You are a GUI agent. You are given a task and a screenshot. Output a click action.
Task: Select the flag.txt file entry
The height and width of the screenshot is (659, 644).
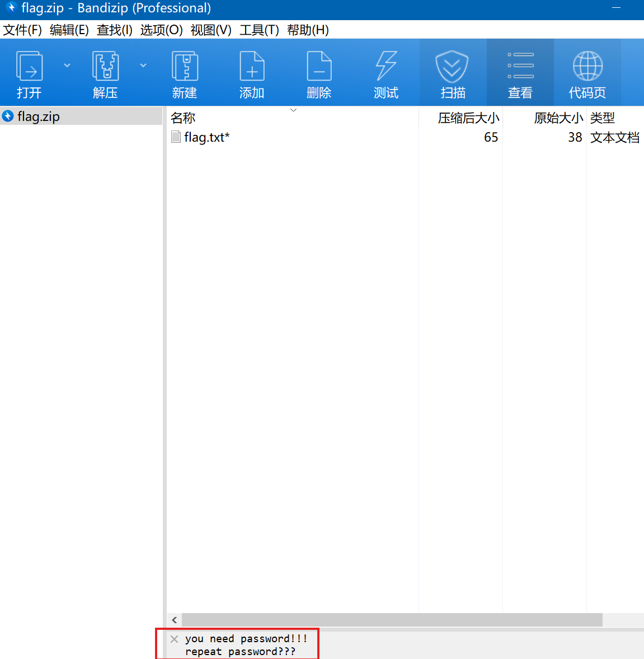pos(206,137)
